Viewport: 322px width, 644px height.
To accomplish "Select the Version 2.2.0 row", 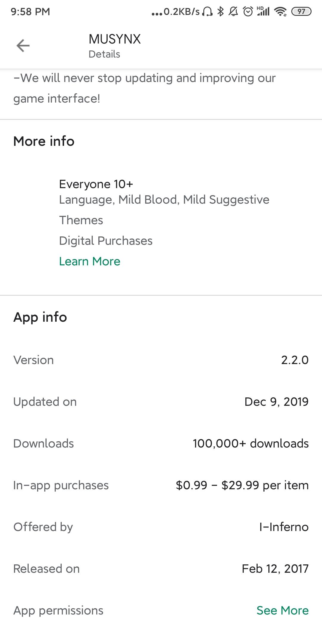I will click(161, 360).
